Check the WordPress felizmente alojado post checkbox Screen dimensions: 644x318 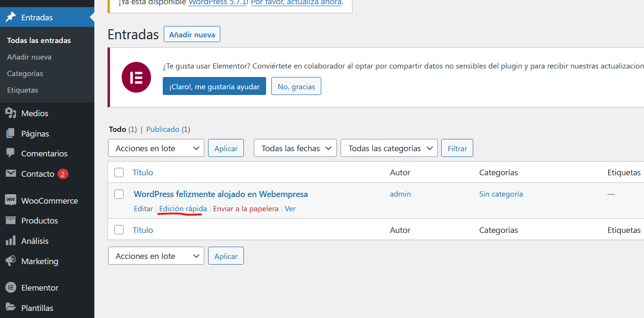pos(119,194)
